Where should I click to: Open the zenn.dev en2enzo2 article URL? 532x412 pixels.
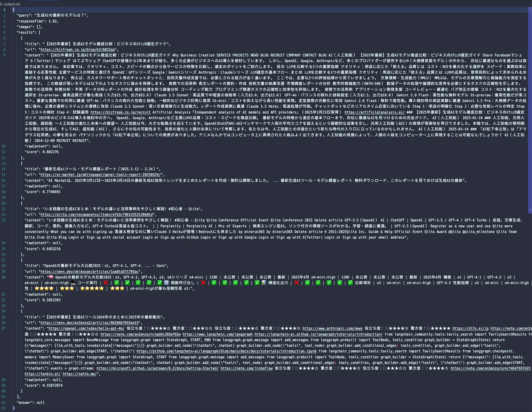coord(90,323)
